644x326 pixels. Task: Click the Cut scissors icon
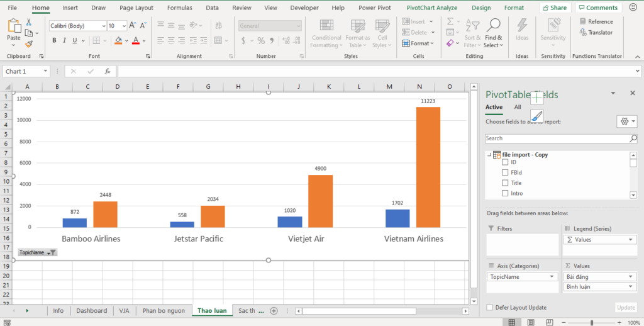tap(29, 22)
